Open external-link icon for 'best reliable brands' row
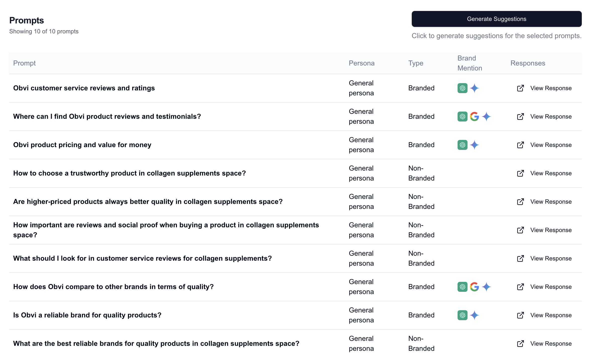The image size is (591, 364). 520,344
